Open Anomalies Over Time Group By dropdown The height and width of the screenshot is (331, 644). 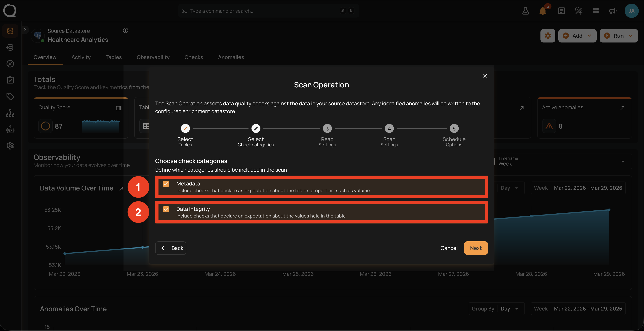pos(496,309)
